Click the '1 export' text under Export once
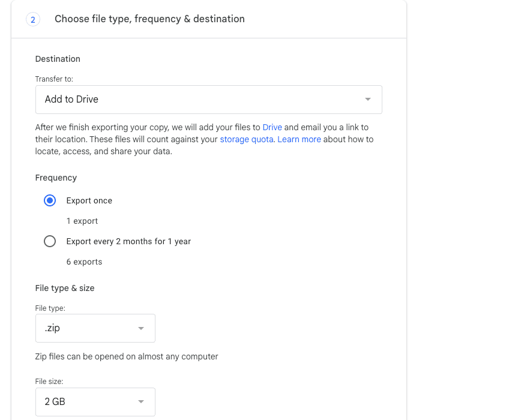Image resolution: width=506 pixels, height=420 pixels. coord(82,221)
